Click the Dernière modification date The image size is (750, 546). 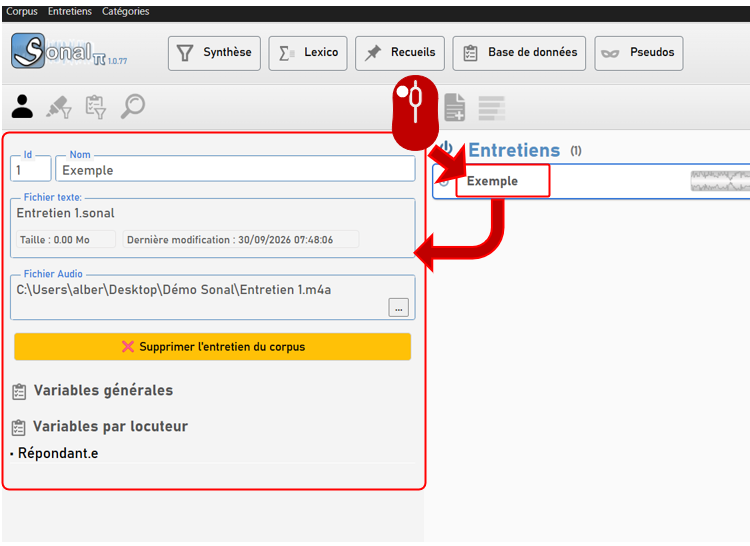tap(241, 240)
